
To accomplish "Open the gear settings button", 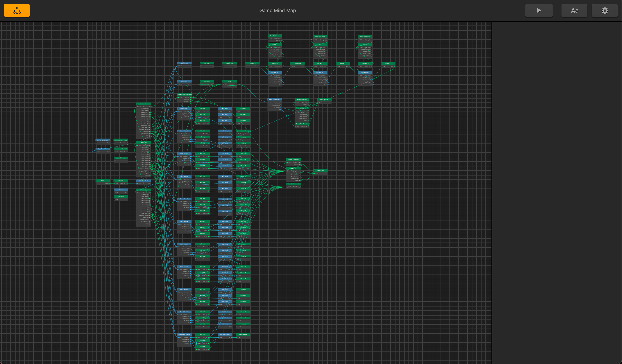I will (604, 11).
